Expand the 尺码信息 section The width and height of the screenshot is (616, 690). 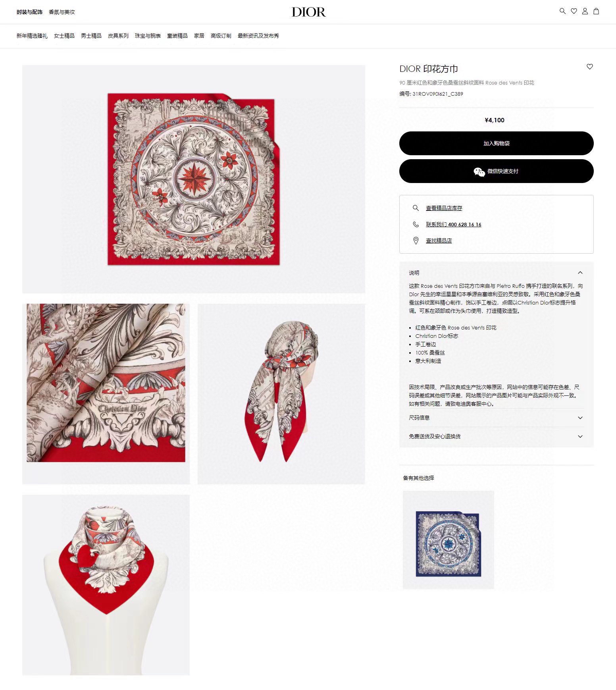click(496, 418)
